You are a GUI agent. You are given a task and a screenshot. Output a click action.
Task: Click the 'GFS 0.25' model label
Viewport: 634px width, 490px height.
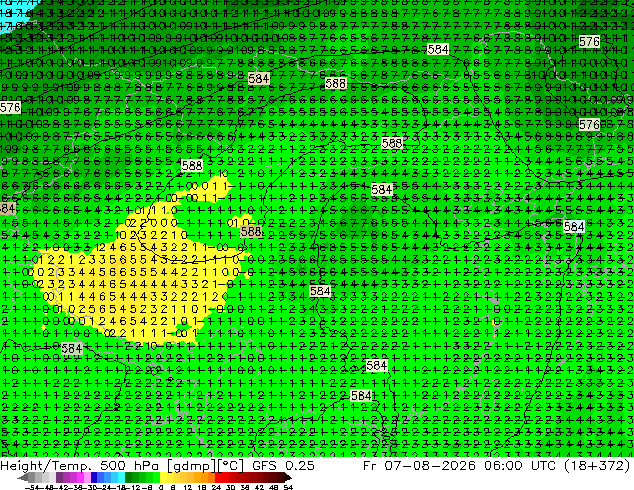[283, 466]
